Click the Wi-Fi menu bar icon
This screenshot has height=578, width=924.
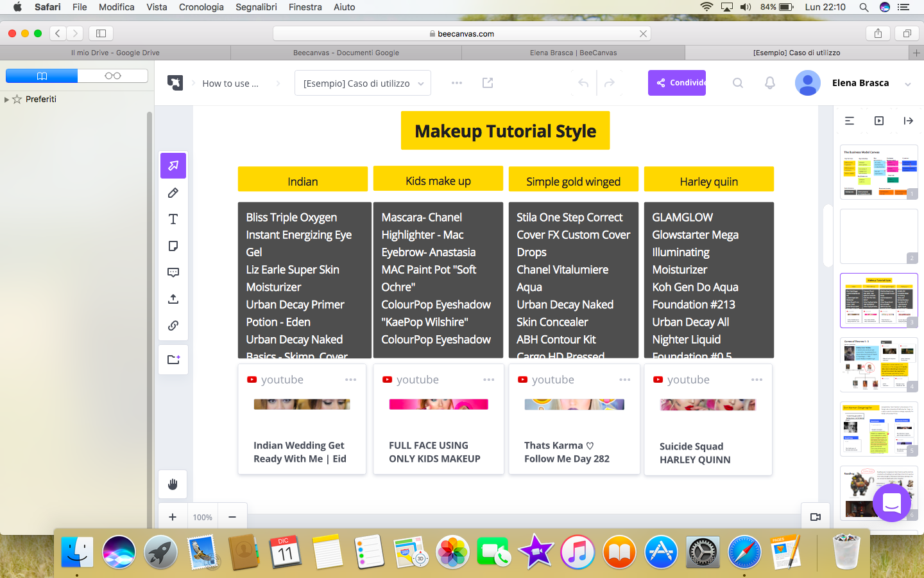click(706, 7)
